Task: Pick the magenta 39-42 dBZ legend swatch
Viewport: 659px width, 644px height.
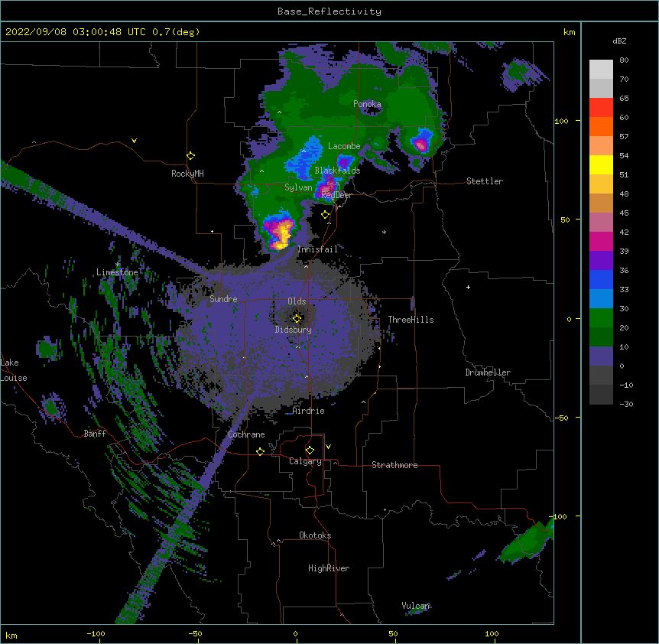Action: (x=601, y=242)
